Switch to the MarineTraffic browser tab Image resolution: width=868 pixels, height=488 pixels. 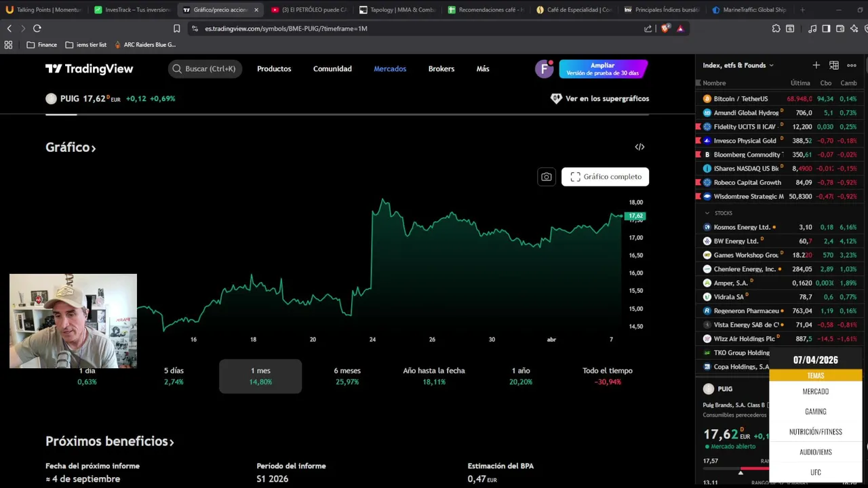(x=749, y=10)
